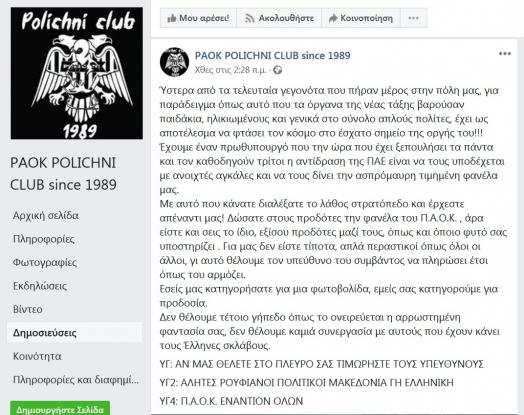Go to the Αρχική σελίδα tab
Screen dimensions: 524x415
[46, 216]
